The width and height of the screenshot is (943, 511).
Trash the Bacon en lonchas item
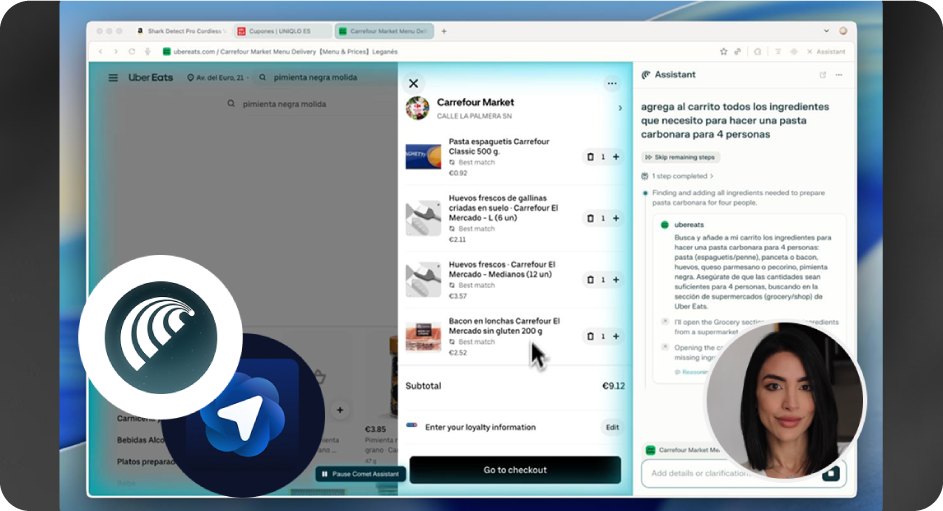coord(590,336)
